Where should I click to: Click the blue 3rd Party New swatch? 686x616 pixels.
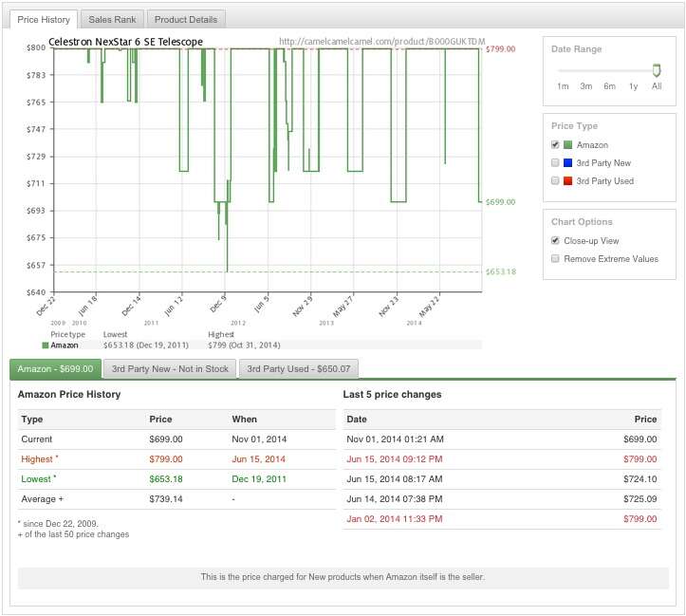[568, 162]
